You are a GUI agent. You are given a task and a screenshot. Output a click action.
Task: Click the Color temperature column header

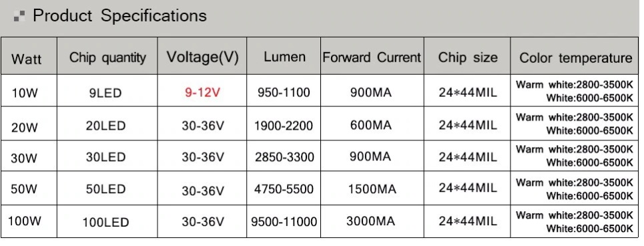tap(576, 58)
